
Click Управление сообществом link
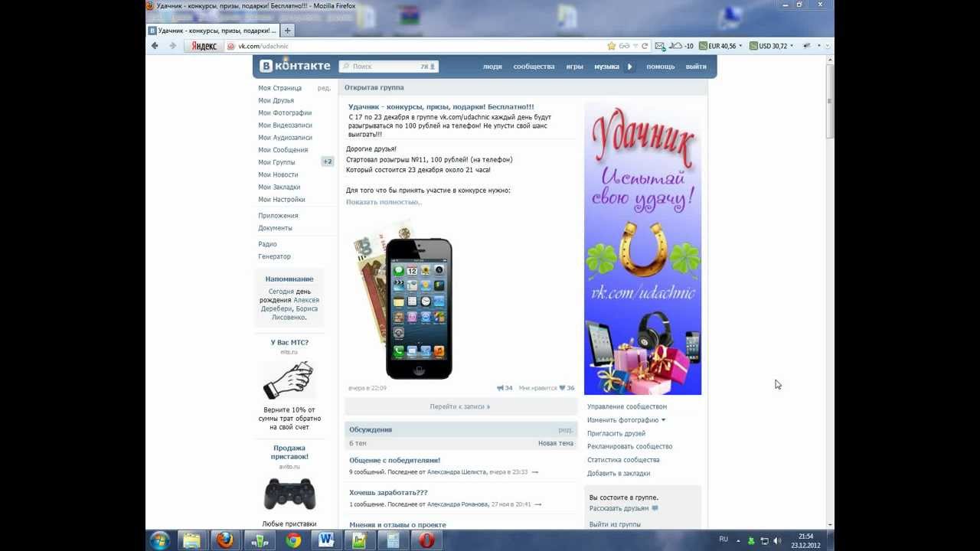[x=627, y=406]
